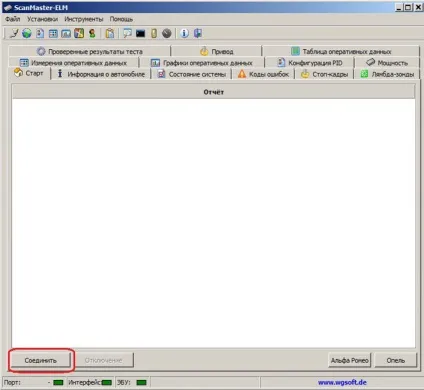Click the colorful orange-green square toolbar icon
Image resolution: width=424 pixels, height=390 pixels.
point(79,33)
